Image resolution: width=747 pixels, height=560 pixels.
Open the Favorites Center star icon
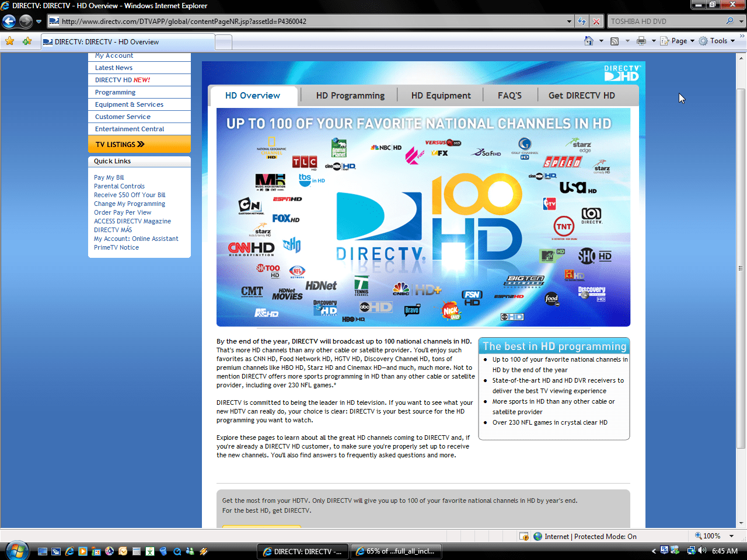click(9, 41)
